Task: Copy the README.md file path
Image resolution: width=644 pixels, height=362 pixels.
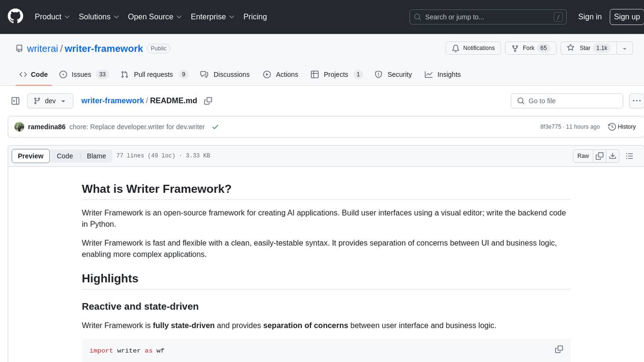Action: pyautogui.click(x=208, y=101)
